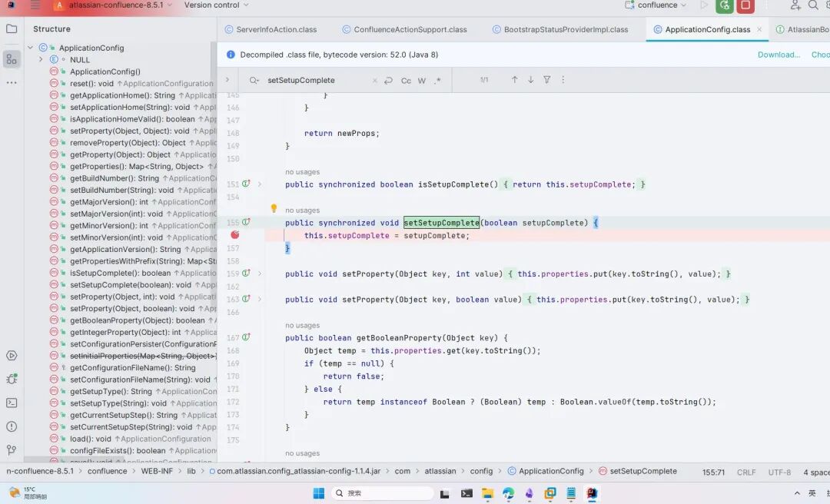Click the 155:71 caret position indicator
The image size is (830, 504).
click(713, 472)
